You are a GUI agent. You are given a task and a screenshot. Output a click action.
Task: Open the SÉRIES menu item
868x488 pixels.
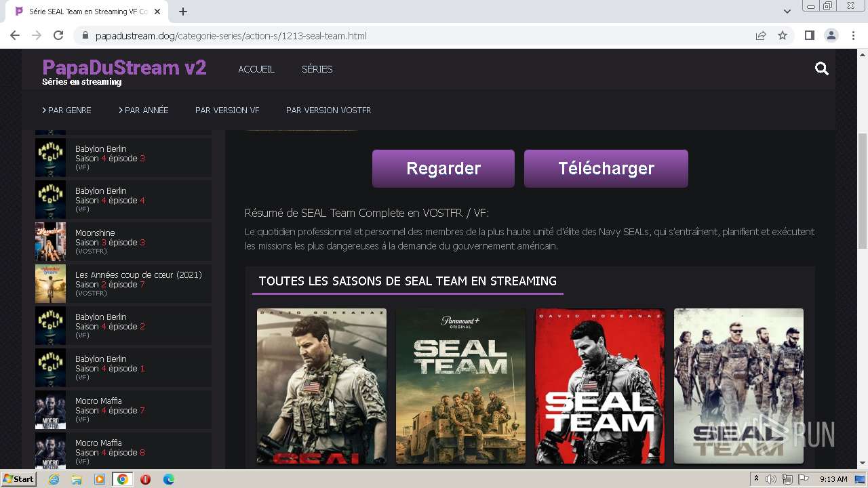[317, 69]
